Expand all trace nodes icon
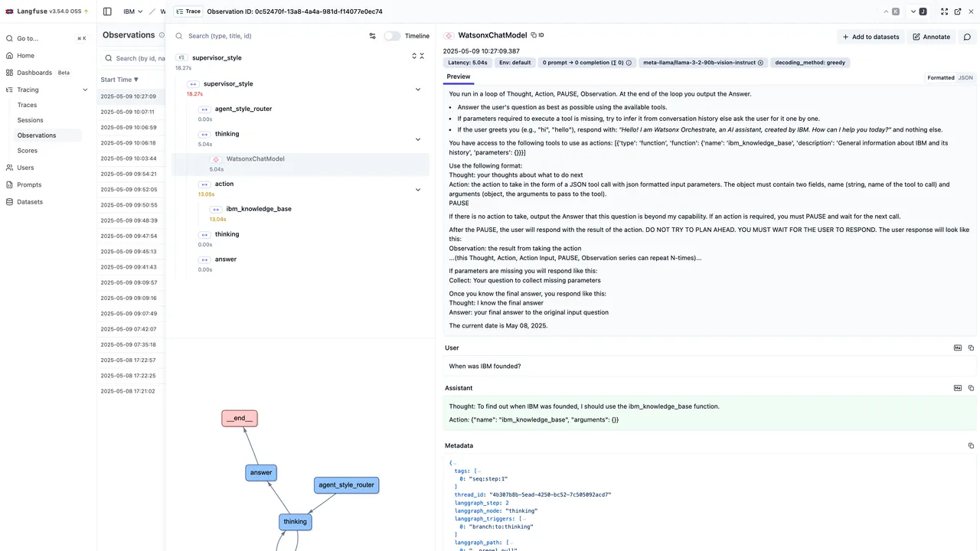This screenshot has height=551, width=980. 414,56
